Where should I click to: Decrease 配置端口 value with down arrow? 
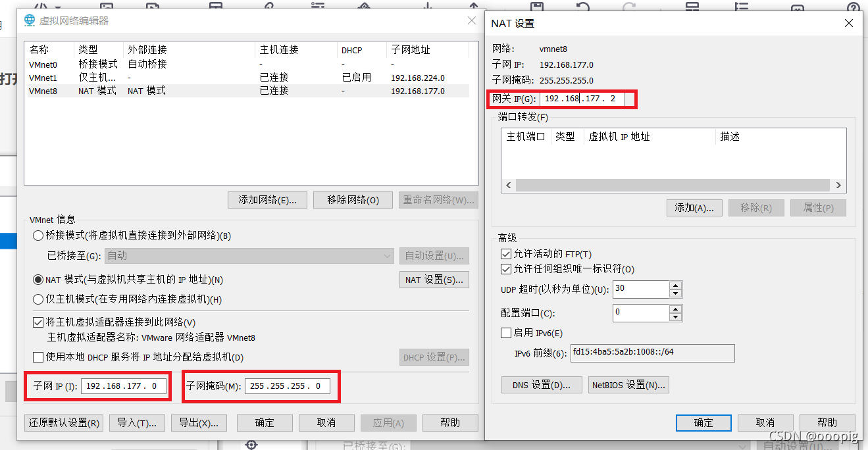pyautogui.click(x=675, y=317)
